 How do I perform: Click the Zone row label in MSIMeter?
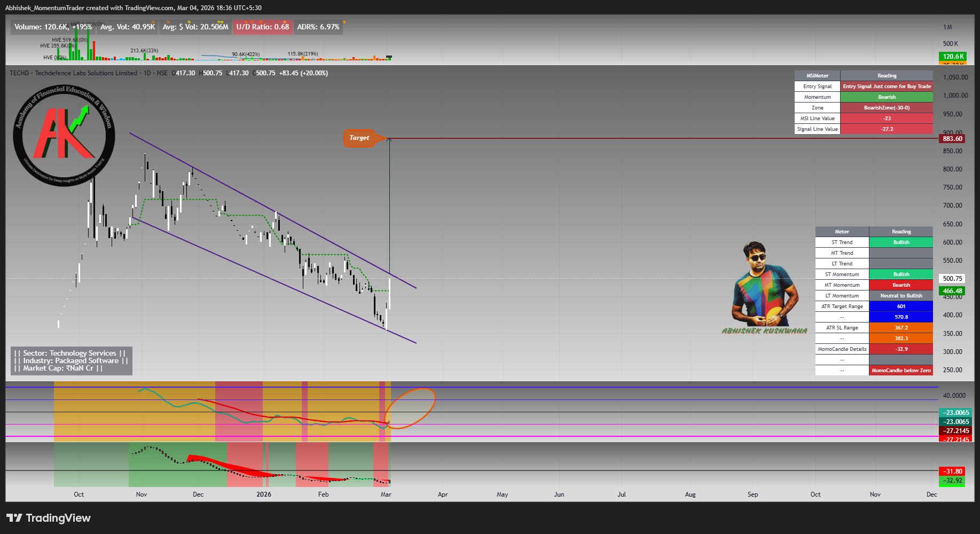tap(817, 108)
